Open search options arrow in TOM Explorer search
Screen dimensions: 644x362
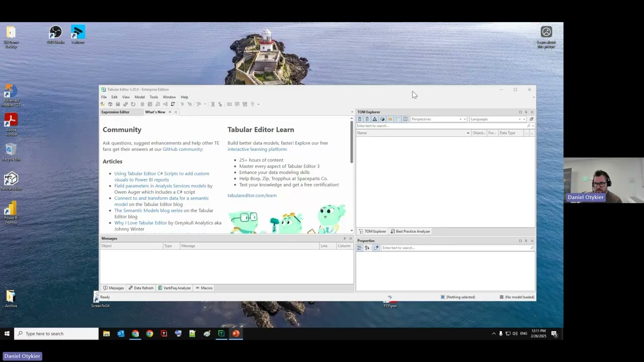coord(533,126)
